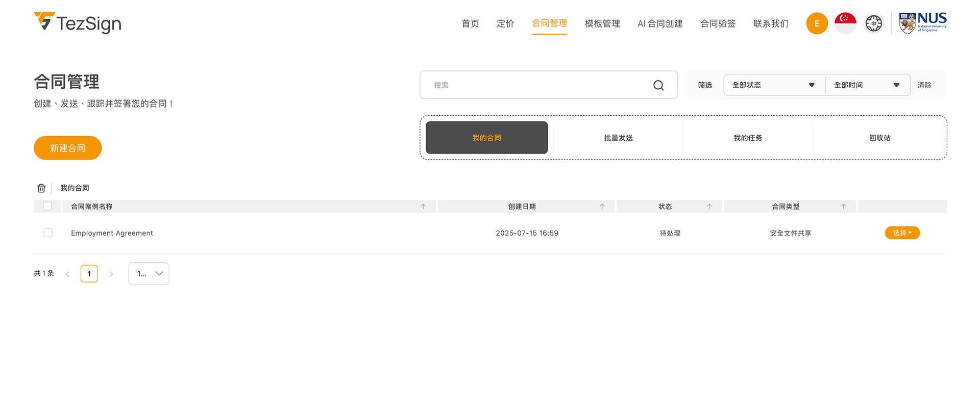
Task: Expand the 全部时间 time dropdown
Action: (867, 85)
